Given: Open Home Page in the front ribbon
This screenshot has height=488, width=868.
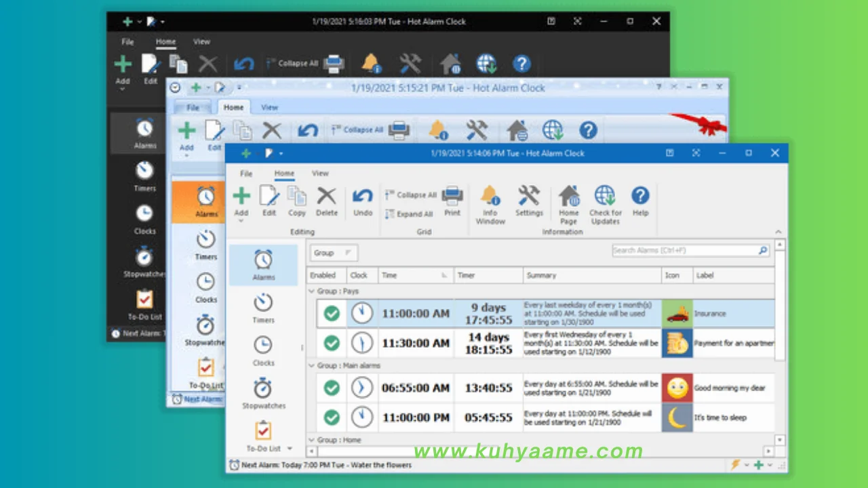Looking at the screenshot, I should 568,205.
